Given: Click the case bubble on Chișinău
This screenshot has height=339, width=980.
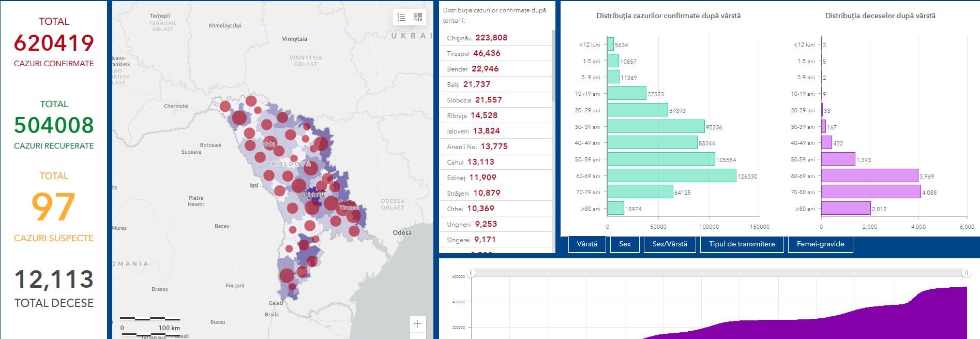Looking at the screenshot, I should tap(312, 207).
